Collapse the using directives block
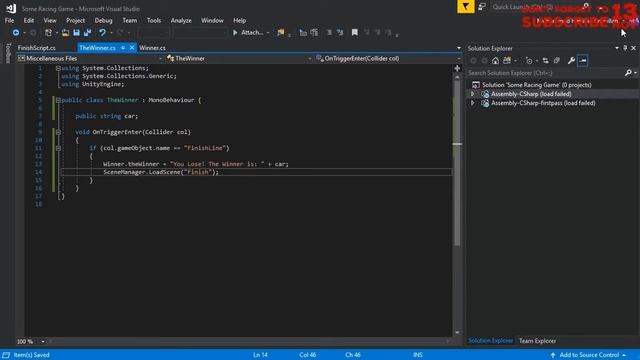Screen dimensions: 640x360 pyautogui.click(x=58, y=68)
